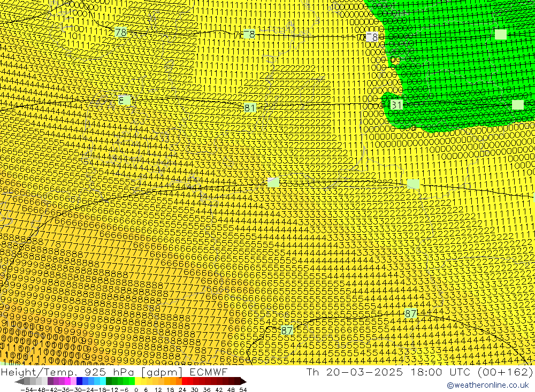Click the gray left arrow end of the color scale
The height and width of the screenshot is (392, 535).
pos(19,381)
